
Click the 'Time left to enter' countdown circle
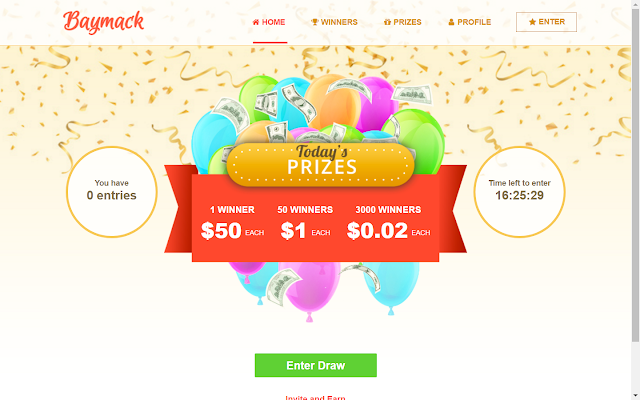click(520, 192)
